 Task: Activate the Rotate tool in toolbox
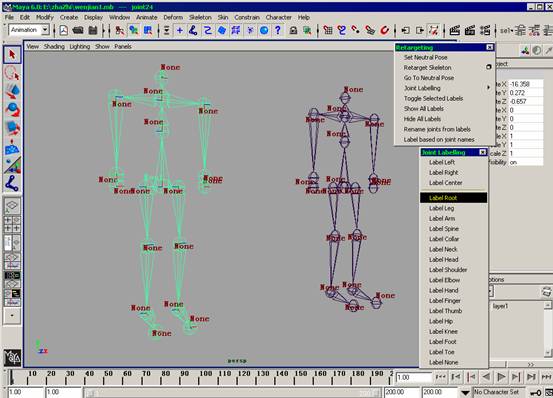(x=12, y=110)
